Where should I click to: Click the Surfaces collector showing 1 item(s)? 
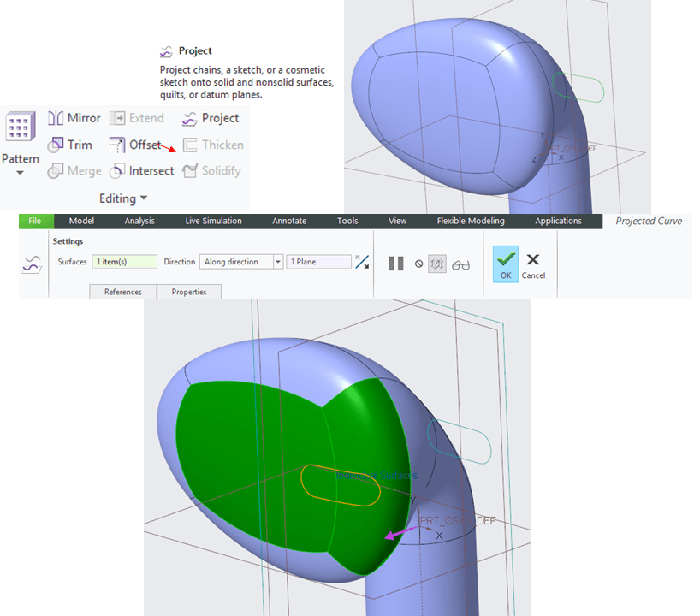[124, 261]
